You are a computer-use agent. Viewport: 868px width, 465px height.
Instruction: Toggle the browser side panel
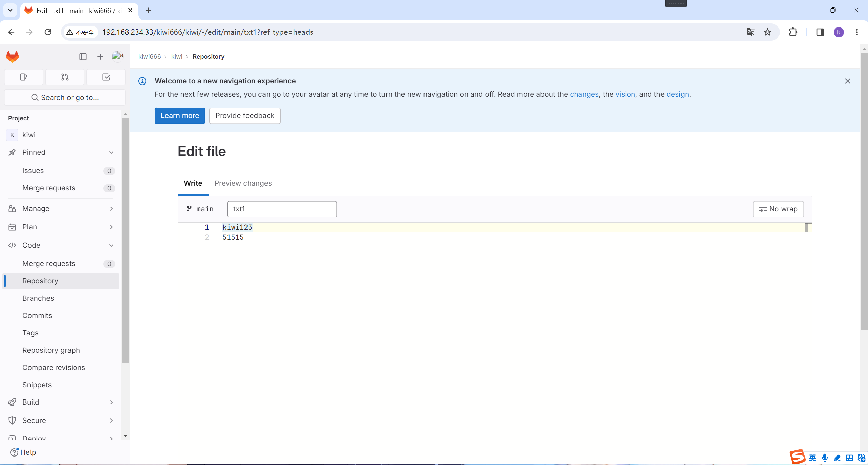[820, 32]
